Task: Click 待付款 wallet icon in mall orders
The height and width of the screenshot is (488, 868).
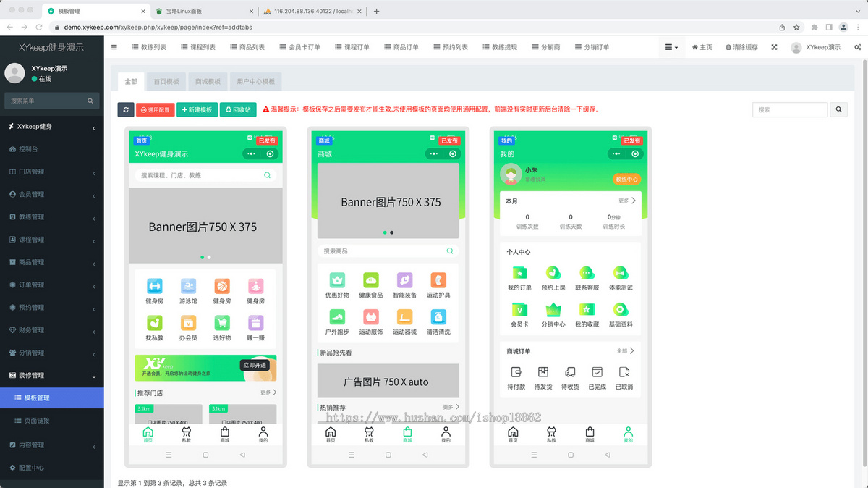Action: pyautogui.click(x=516, y=372)
